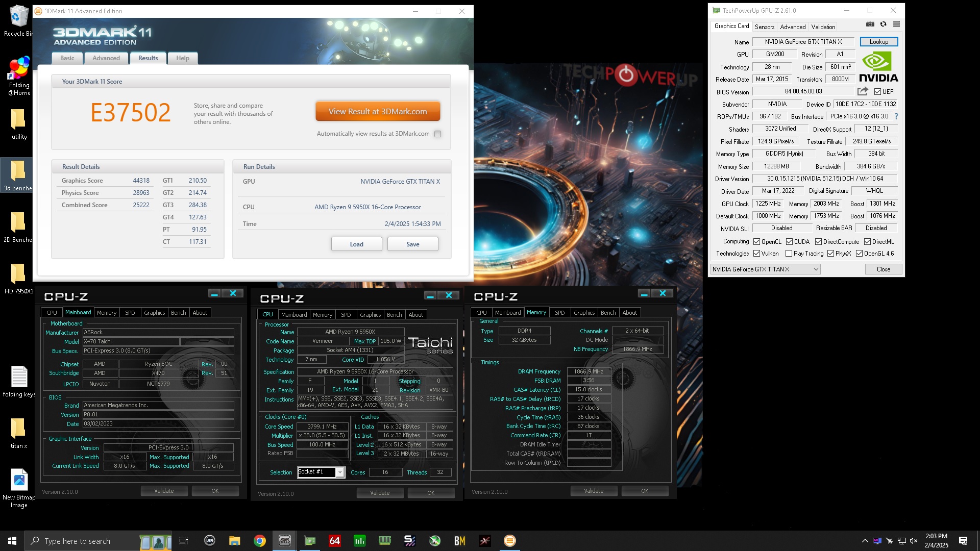Screen dimensions: 980x551
Task: Click the Load button in Run Details
Action: [x=356, y=244]
